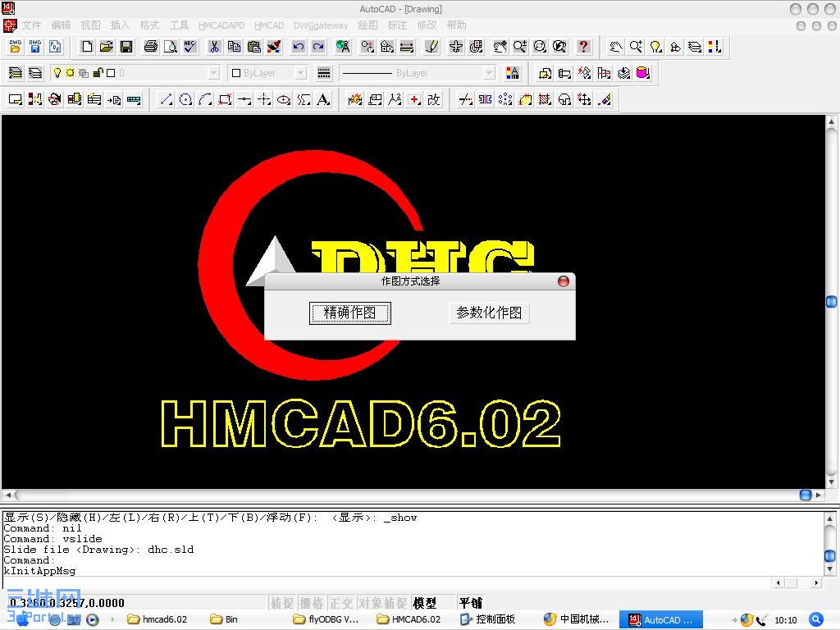Toggle layer on/off light bulb

click(x=57, y=73)
